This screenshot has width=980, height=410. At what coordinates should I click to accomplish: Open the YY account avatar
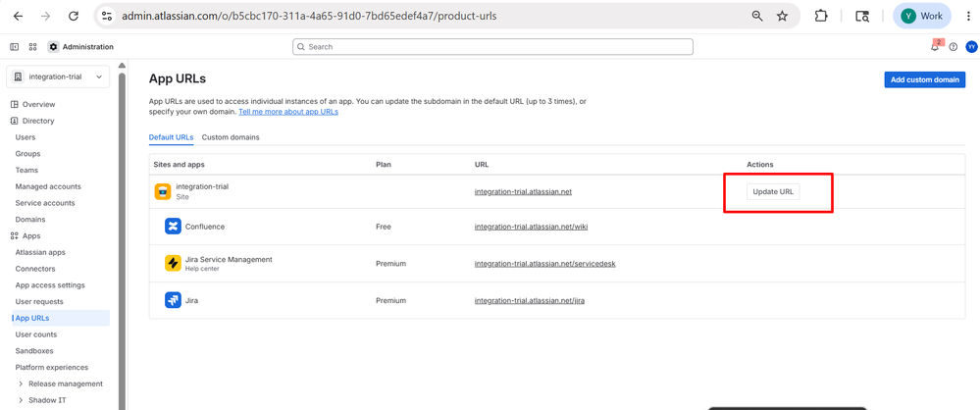[x=971, y=47]
